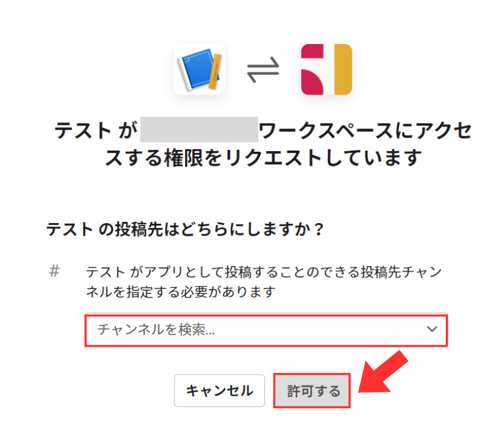Click the ワークスペースにアクセ title text
This screenshot has height=448, width=497.
pyautogui.click(x=365, y=130)
